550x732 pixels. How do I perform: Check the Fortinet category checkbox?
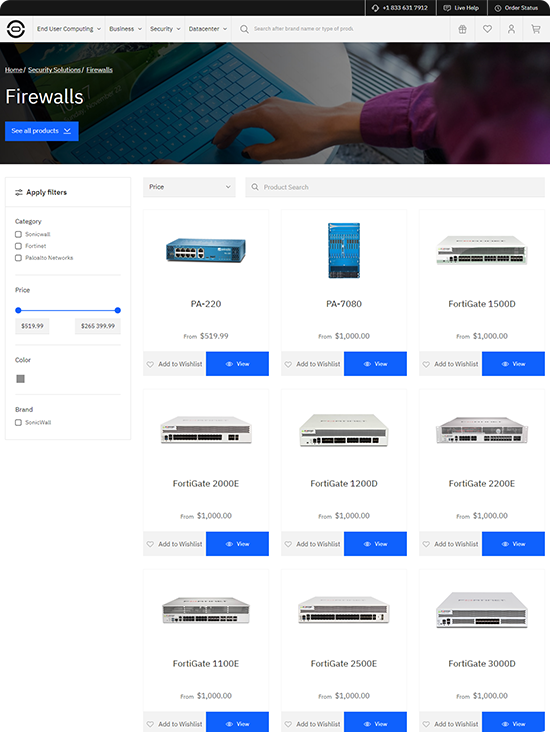(18, 246)
